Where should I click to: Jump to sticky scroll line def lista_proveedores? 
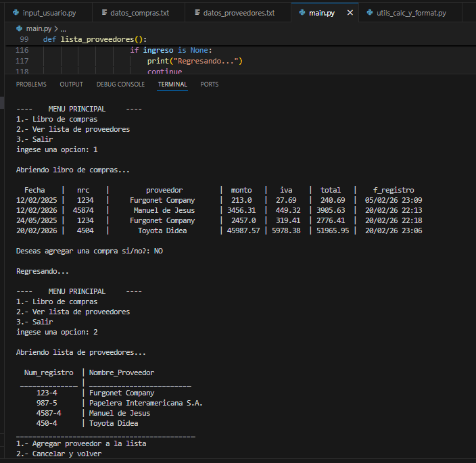103,39
